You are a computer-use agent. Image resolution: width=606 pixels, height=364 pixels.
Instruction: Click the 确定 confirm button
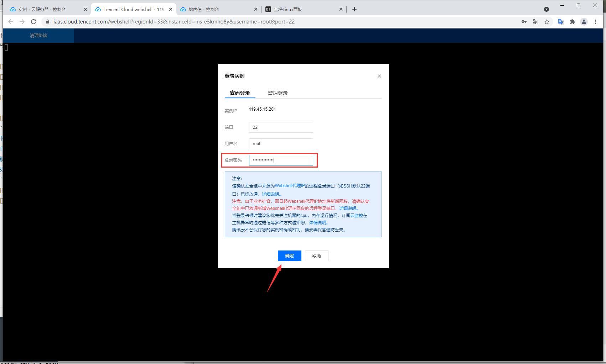[x=289, y=255]
